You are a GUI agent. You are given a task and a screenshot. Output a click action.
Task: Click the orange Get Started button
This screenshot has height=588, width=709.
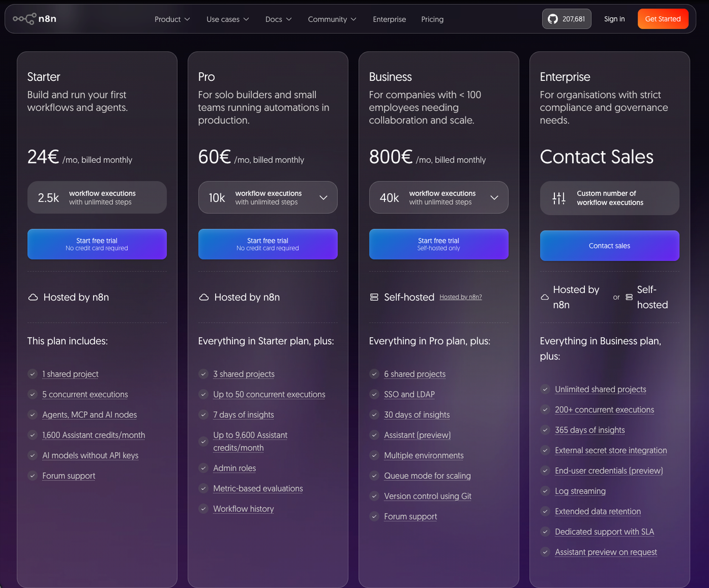[x=663, y=19]
